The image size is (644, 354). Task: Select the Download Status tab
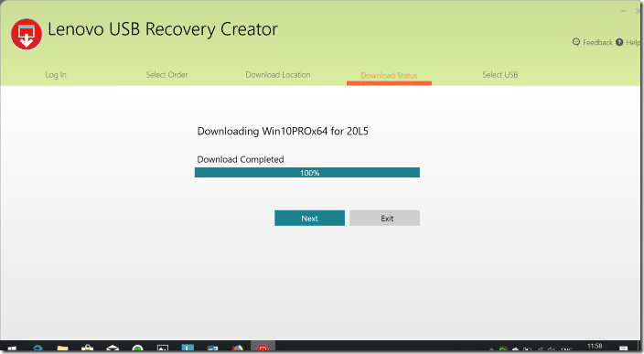click(x=389, y=76)
